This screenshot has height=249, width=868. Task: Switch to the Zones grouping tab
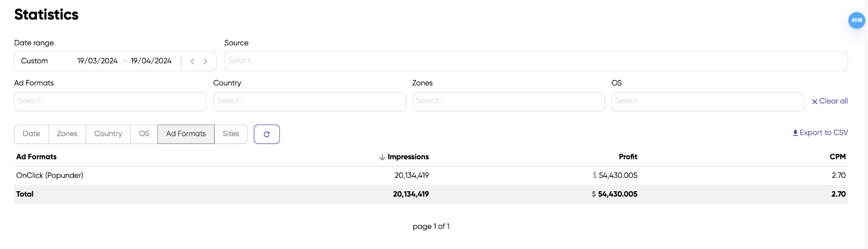coord(67,134)
